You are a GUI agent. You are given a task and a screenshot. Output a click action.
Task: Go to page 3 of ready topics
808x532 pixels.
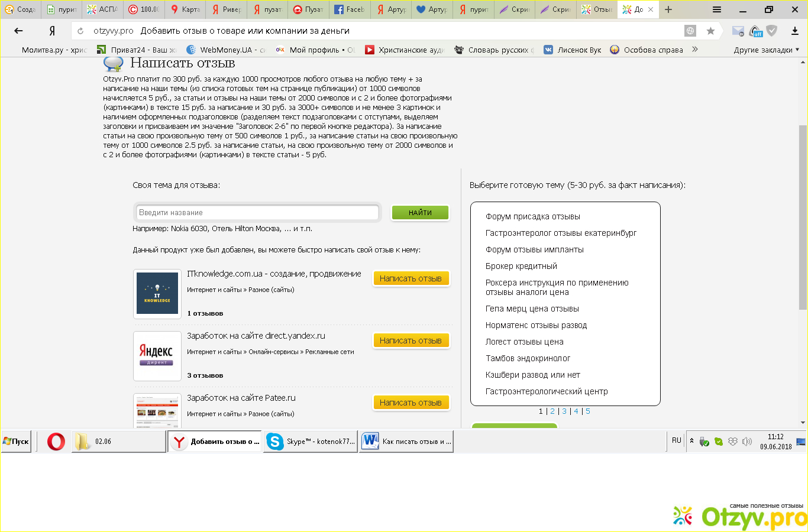click(564, 411)
